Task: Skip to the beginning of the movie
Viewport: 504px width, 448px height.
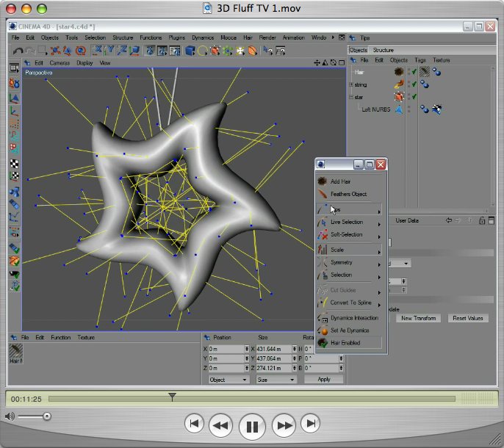Action: (x=194, y=424)
